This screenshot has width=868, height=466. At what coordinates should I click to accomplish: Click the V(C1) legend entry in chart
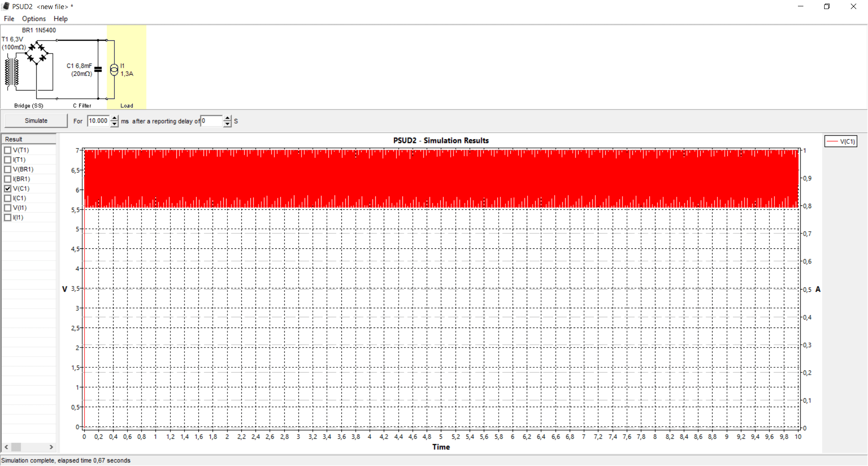click(x=841, y=142)
